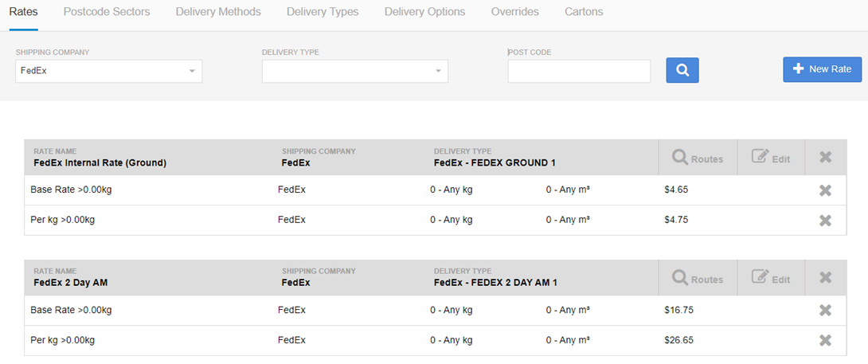The image size is (868, 364).
Task: Go to the Overrides tab
Action: point(515,12)
